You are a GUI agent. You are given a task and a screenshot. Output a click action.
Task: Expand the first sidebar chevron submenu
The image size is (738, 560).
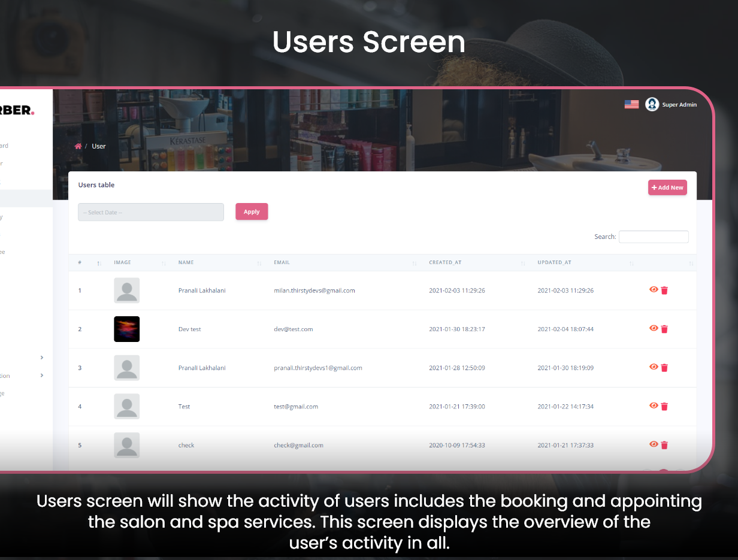[41, 358]
